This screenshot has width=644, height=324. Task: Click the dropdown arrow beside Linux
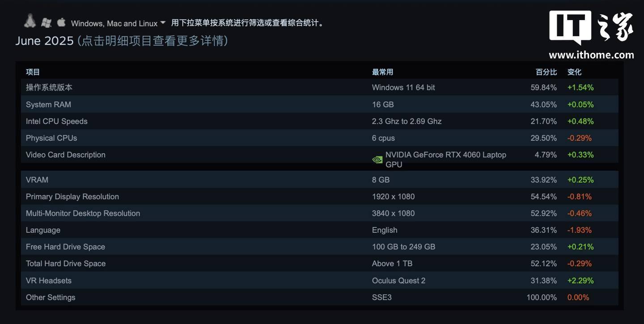tap(163, 22)
